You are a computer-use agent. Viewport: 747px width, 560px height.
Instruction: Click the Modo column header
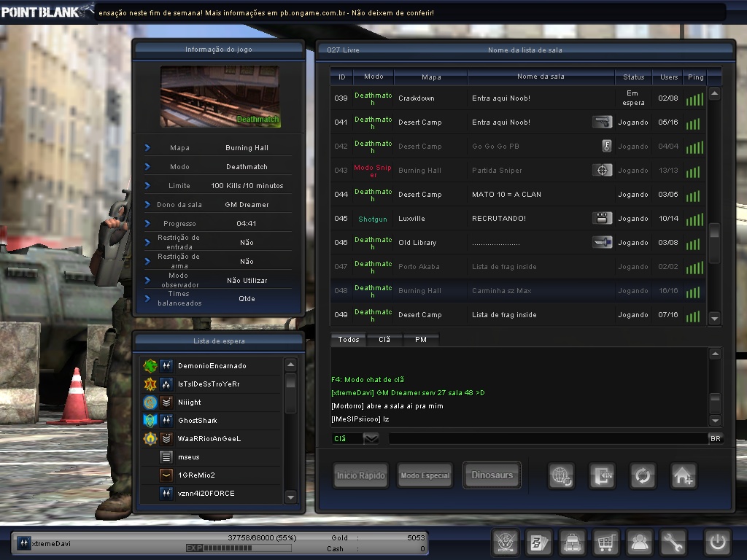click(373, 77)
